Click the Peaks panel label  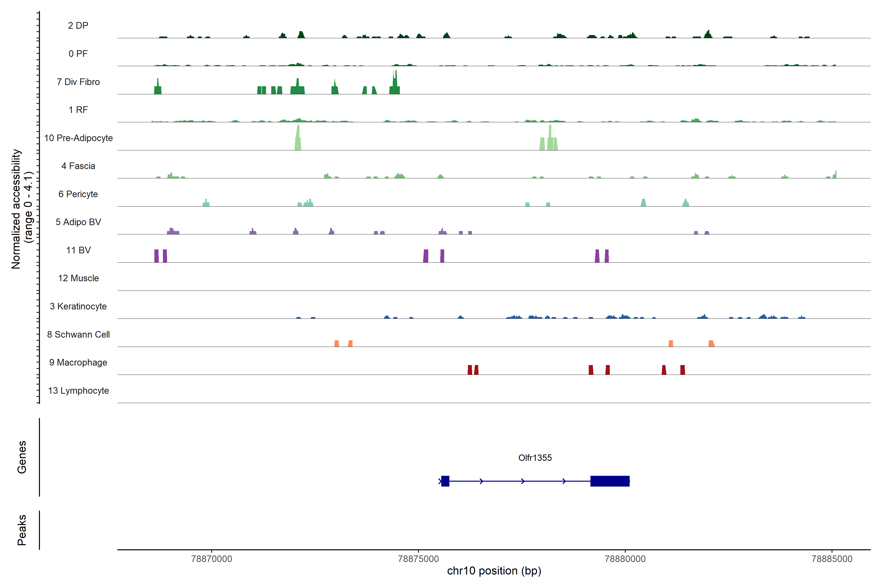(22, 530)
